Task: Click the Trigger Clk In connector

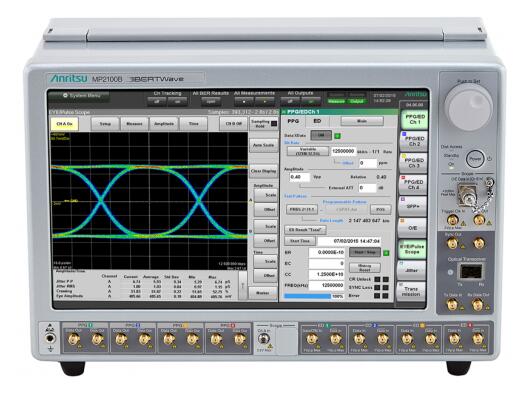Action: coord(452,221)
